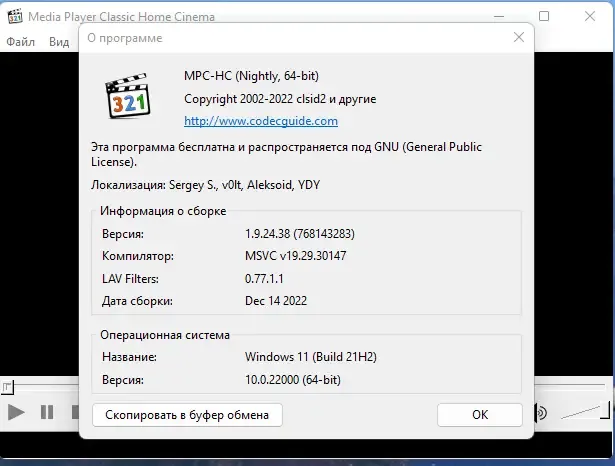Screen dimensions: 615x466
Task: Click the Локализация credits line
Action: (x=206, y=184)
